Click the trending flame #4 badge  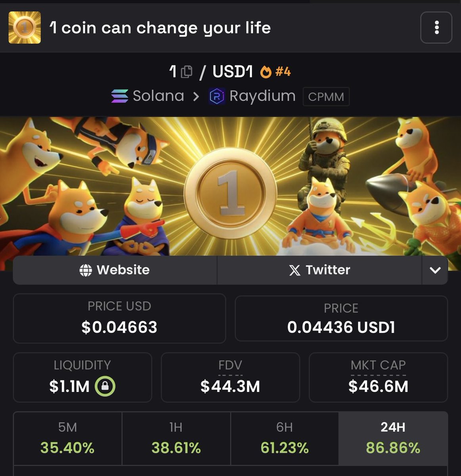point(275,72)
